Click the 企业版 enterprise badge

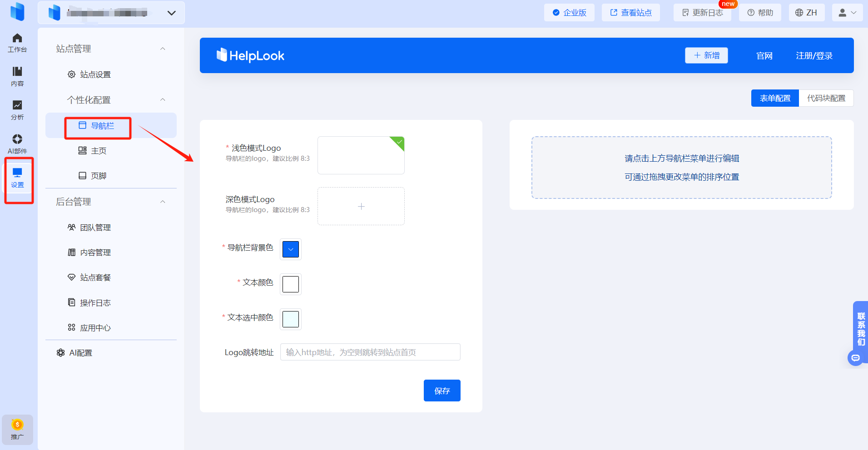point(570,13)
